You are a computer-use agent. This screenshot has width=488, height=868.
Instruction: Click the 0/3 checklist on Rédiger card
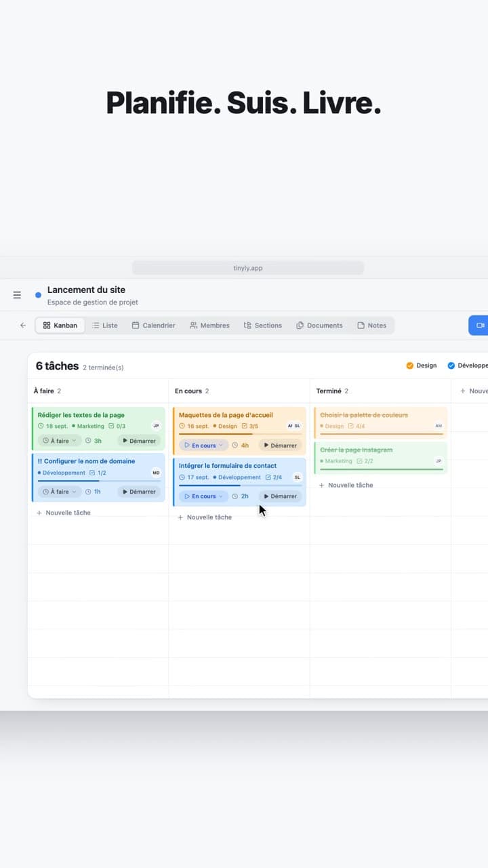117,427
